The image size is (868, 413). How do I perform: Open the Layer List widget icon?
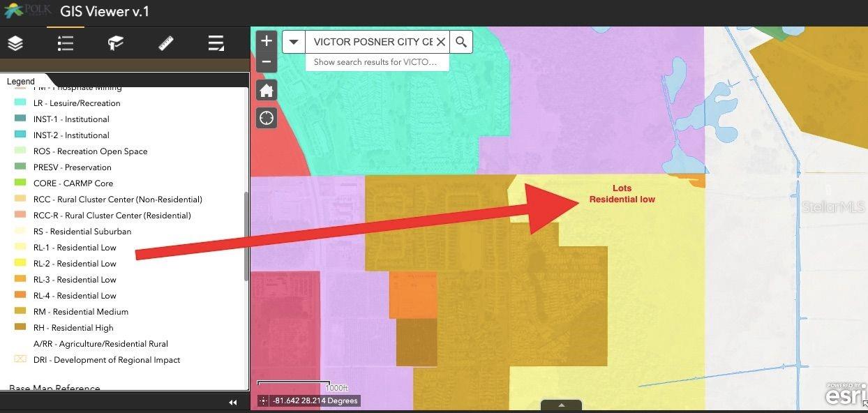coord(15,44)
